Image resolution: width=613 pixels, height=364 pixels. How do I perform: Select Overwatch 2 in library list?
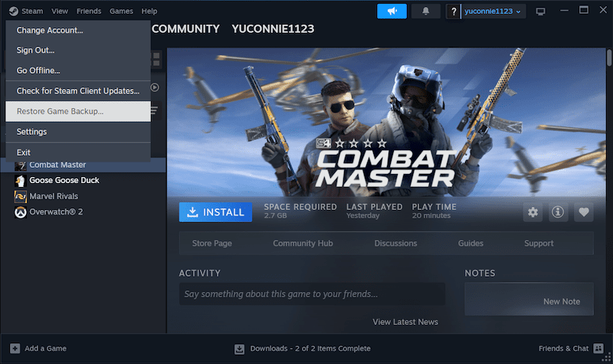click(56, 212)
